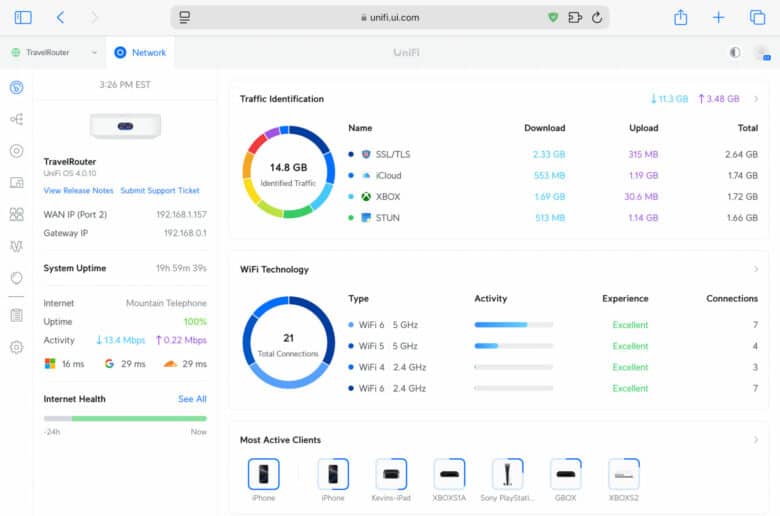Click the Experience column header

(x=625, y=299)
